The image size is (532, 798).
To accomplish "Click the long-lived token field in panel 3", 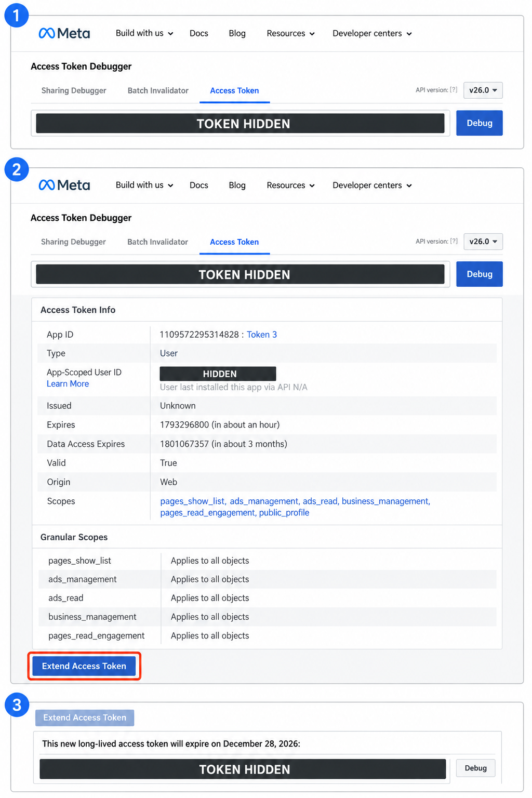I will click(243, 769).
